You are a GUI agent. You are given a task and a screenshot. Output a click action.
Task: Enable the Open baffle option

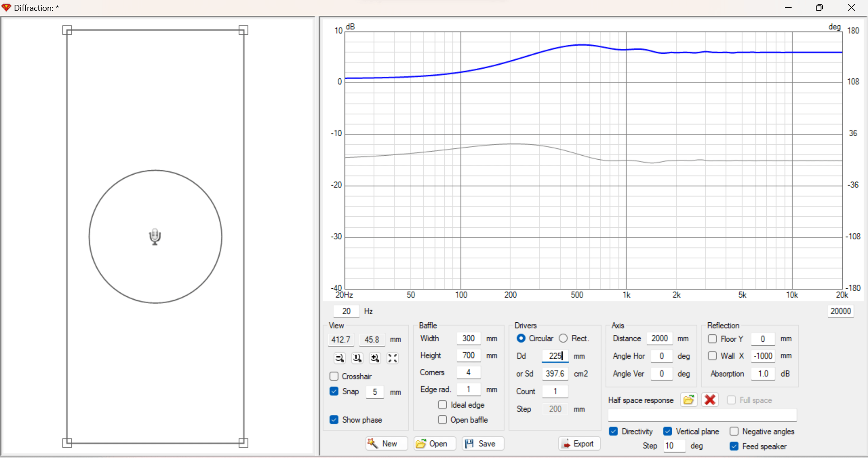pos(443,420)
